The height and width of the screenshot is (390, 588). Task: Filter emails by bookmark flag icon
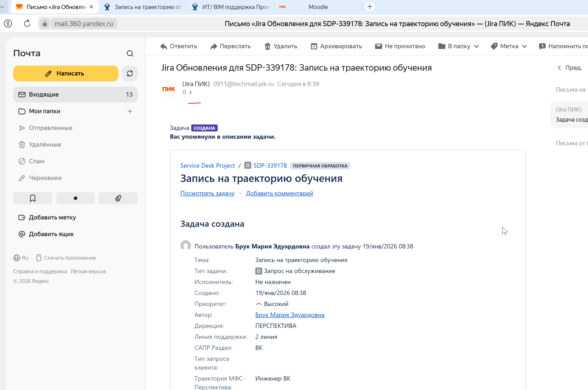(x=32, y=198)
